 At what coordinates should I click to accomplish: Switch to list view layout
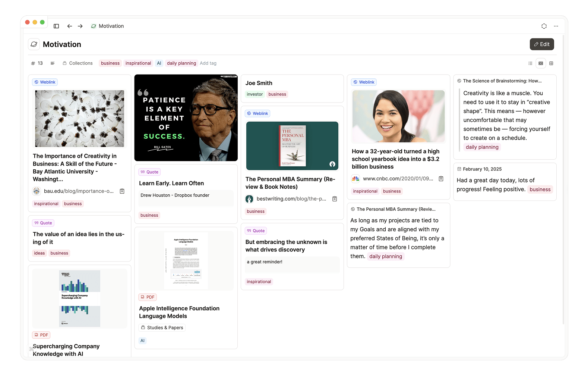point(530,63)
